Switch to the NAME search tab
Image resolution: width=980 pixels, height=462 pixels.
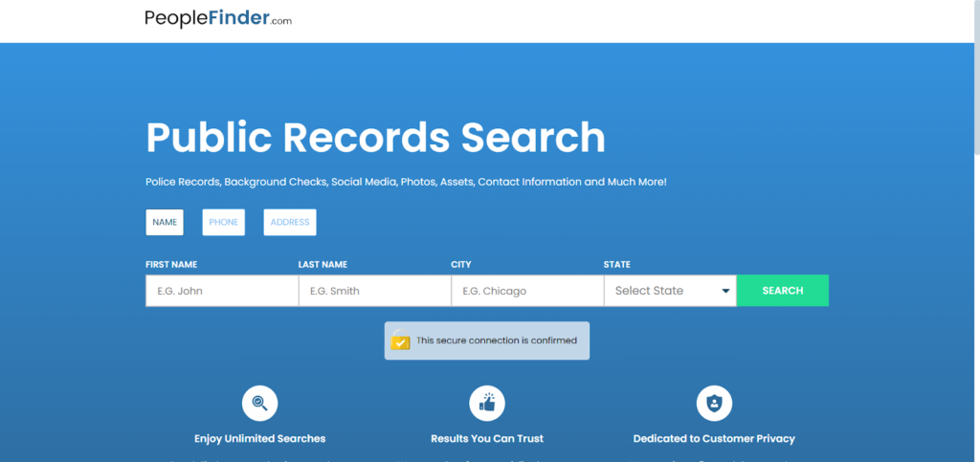pyautogui.click(x=165, y=222)
